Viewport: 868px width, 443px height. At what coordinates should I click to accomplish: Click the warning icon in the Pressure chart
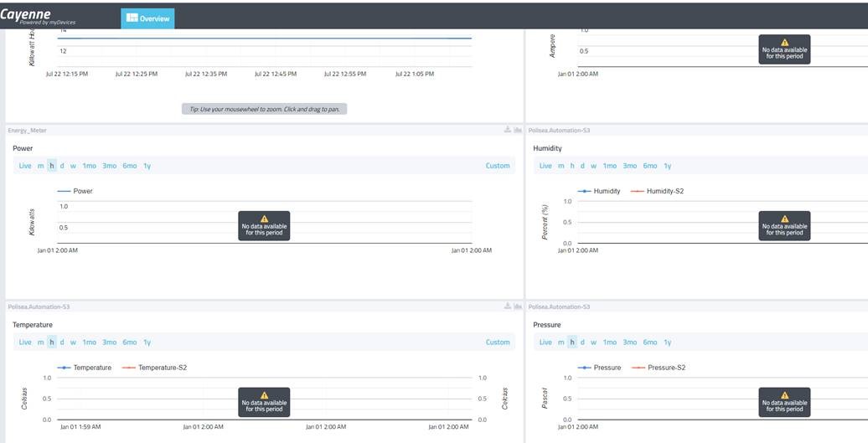coord(784,395)
